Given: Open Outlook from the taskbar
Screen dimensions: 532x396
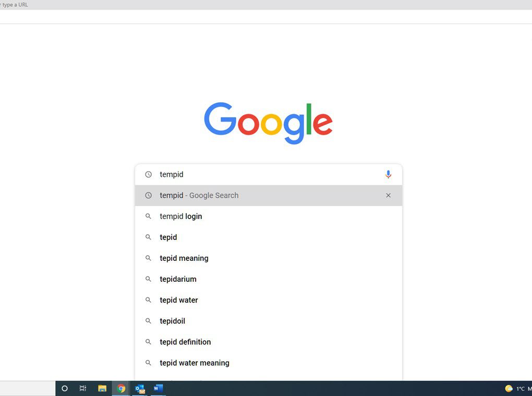Looking at the screenshot, I should [140, 388].
